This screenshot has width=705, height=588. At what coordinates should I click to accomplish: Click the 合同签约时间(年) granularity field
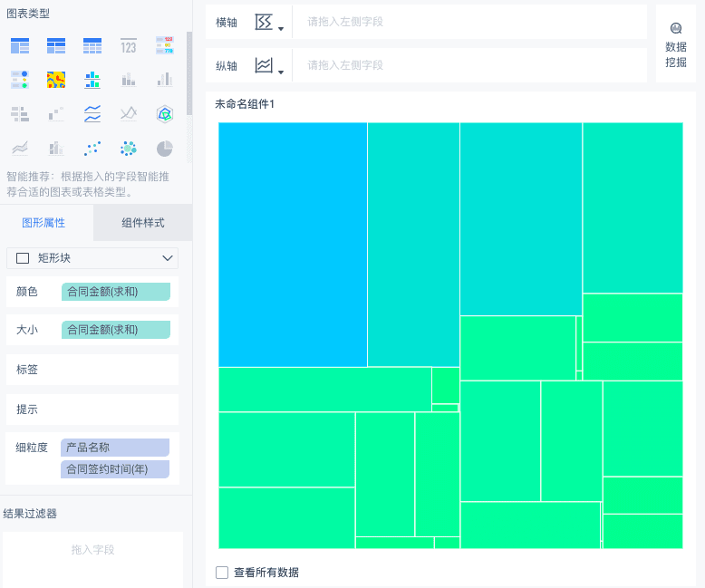[115, 469]
